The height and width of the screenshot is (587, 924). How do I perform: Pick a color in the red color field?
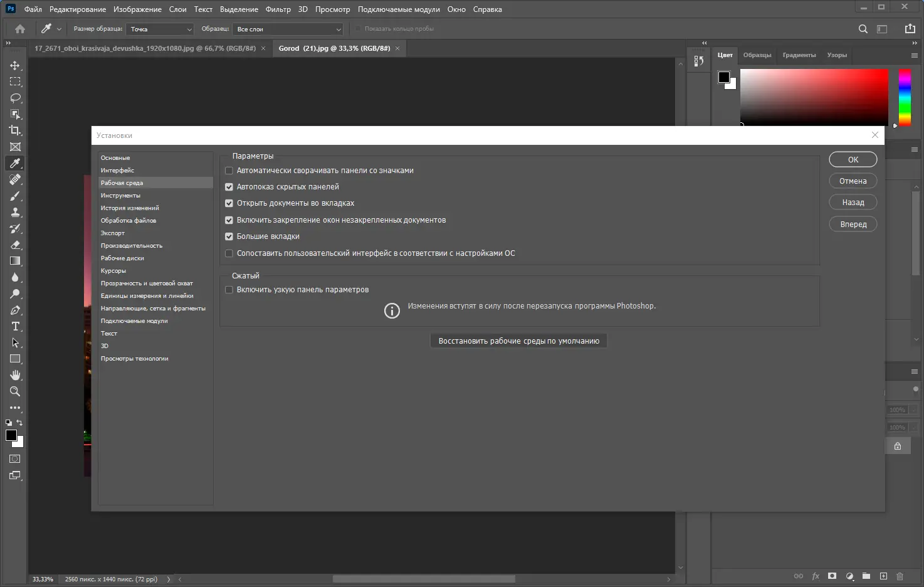(x=814, y=97)
